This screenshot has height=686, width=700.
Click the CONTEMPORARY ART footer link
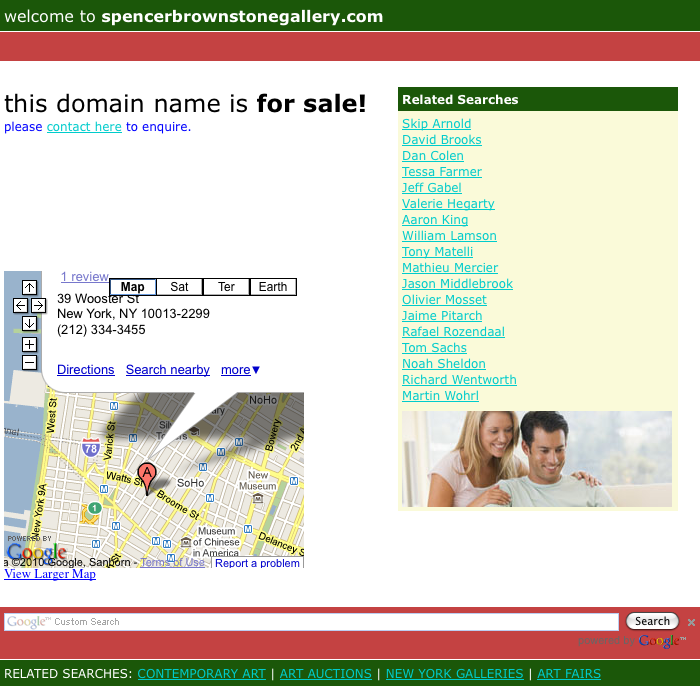[x=201, y=674]
